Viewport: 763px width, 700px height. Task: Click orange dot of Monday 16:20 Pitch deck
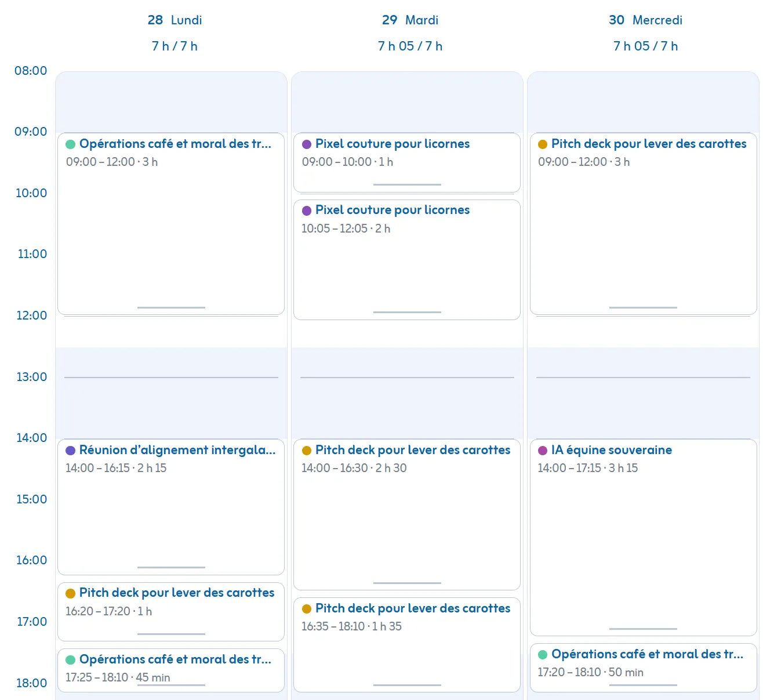point(71,593)
